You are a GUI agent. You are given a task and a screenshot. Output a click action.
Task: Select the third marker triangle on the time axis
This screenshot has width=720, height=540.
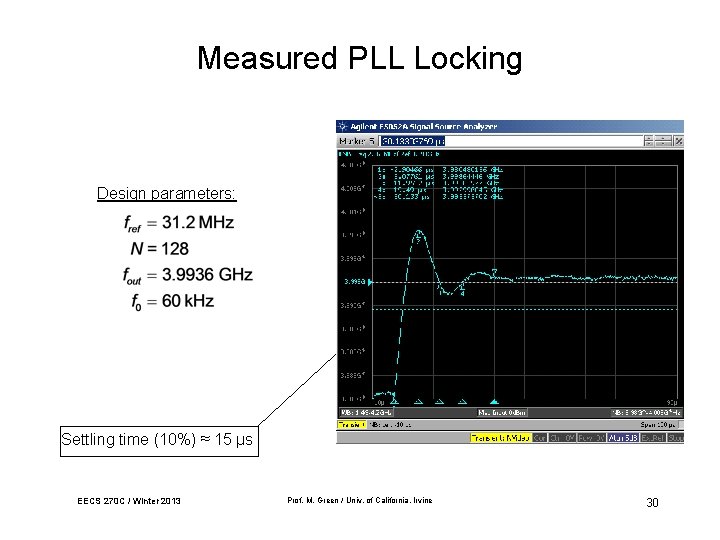(x=439, y=402)
